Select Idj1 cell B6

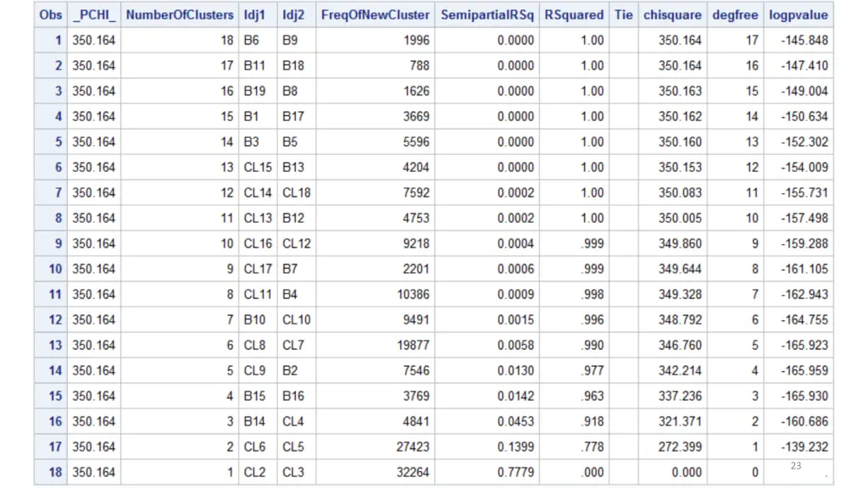coord(251,41)
